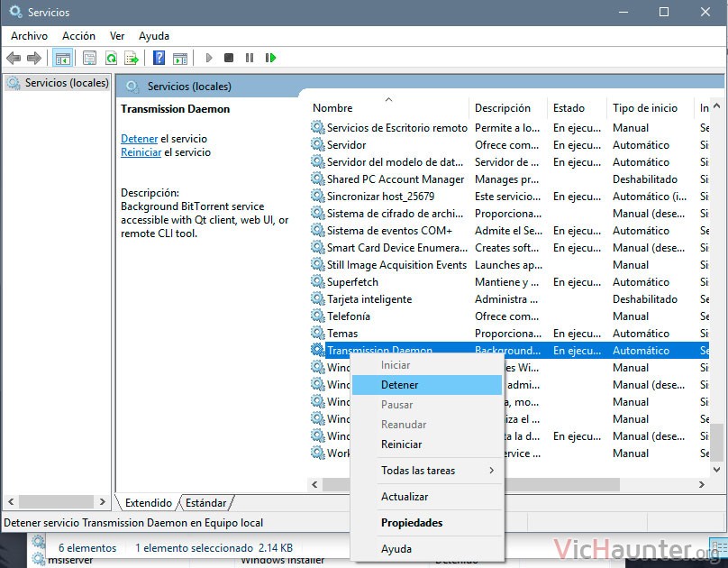Select the Shared PC Account Manager service
This screenshot has width=728, height=568.
pyautogui.click(x=509, y=179)
